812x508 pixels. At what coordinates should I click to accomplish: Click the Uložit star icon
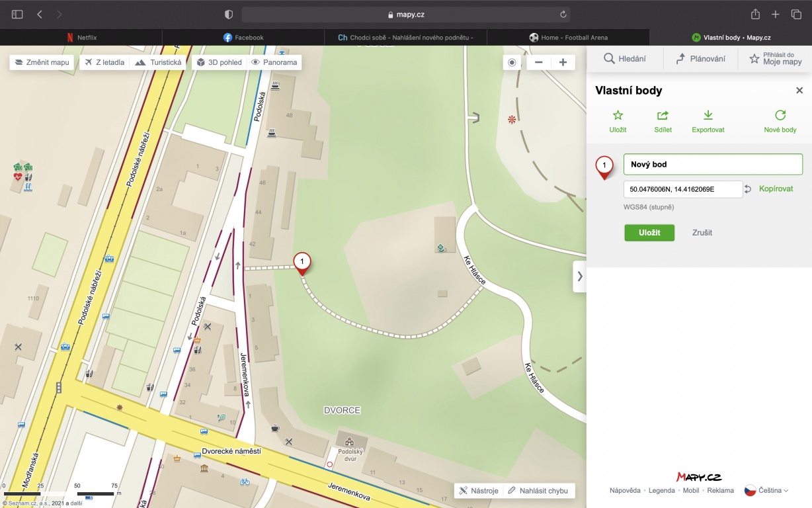pos(618,116)
